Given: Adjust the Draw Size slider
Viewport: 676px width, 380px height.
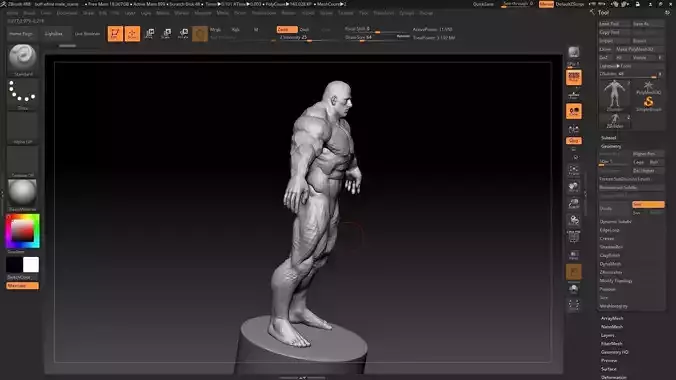Looking at the screenshot, I should coord(376,38).
